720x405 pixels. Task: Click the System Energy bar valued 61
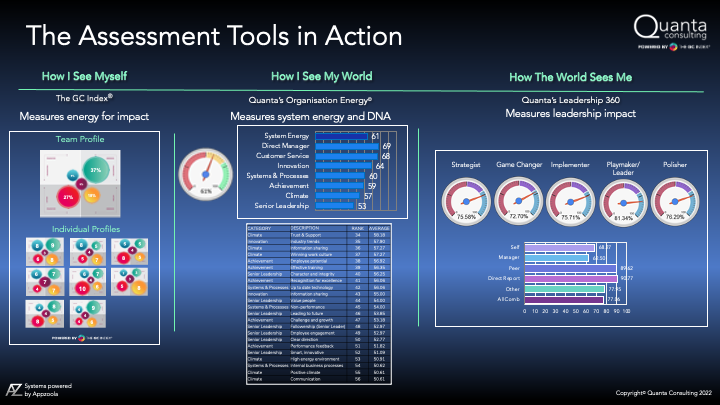pyautogui.click(x=342, y=136)
